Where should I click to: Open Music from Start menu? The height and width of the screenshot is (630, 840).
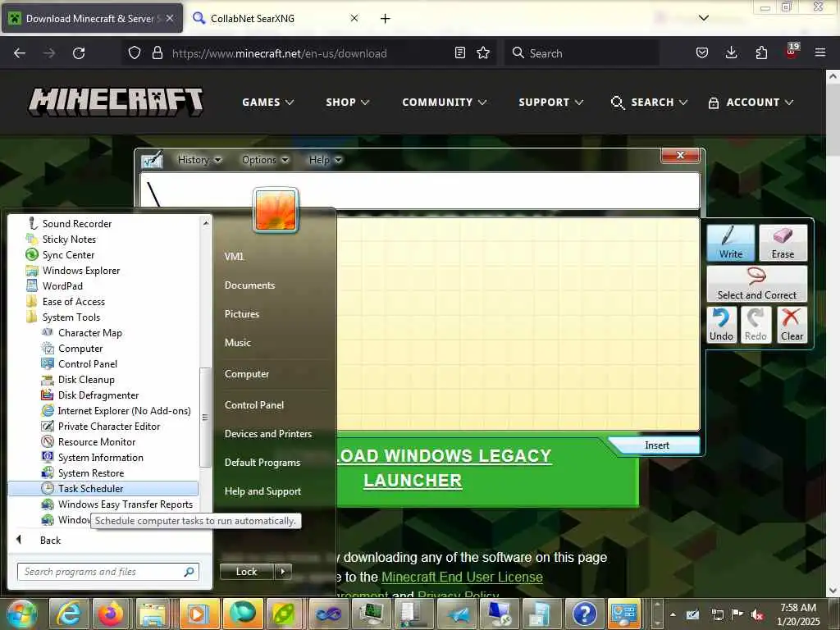[x=237, y=342]
